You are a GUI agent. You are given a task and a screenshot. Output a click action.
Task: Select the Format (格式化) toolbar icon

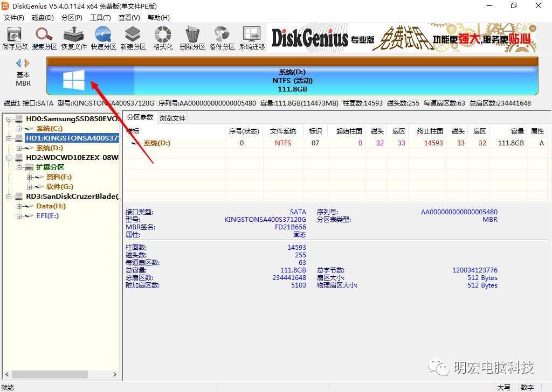163,38
